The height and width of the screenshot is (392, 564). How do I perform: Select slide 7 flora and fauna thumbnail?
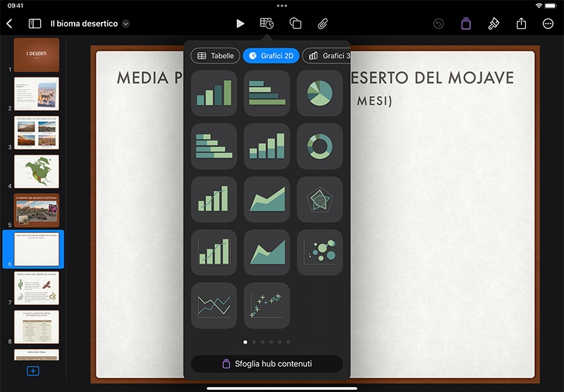click(37, 288)
